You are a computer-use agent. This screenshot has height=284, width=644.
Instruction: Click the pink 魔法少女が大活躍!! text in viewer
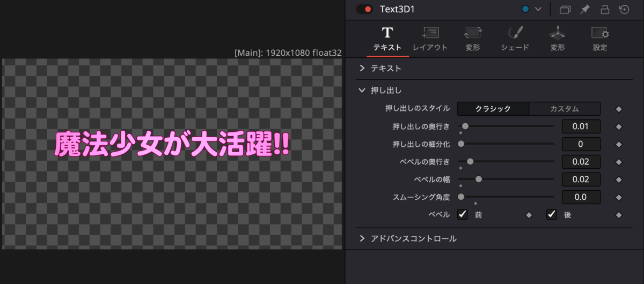(x=172, y=145)
